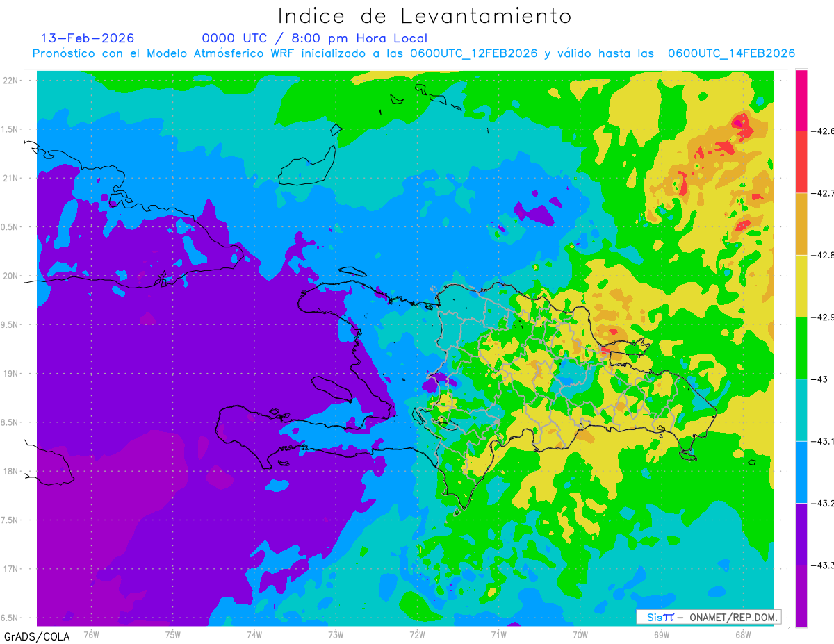
Task: Click the magenta legend color segment
Action: 801,100
